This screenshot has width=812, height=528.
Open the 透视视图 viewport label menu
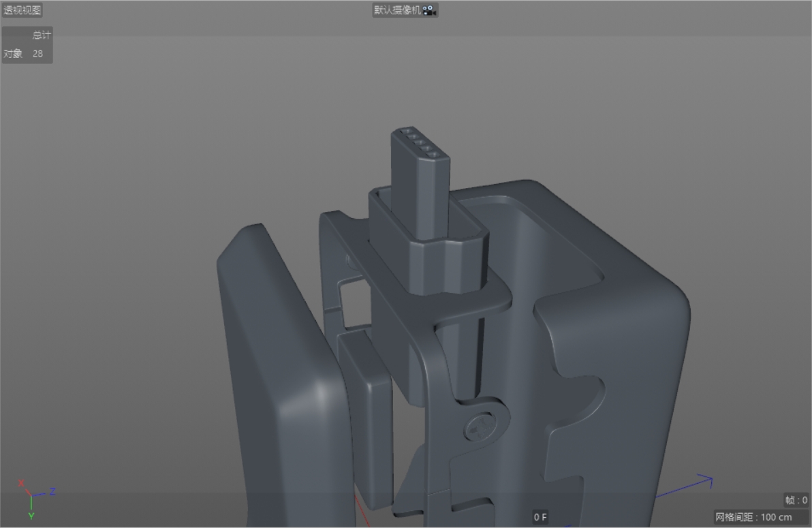tap(22, 9)
